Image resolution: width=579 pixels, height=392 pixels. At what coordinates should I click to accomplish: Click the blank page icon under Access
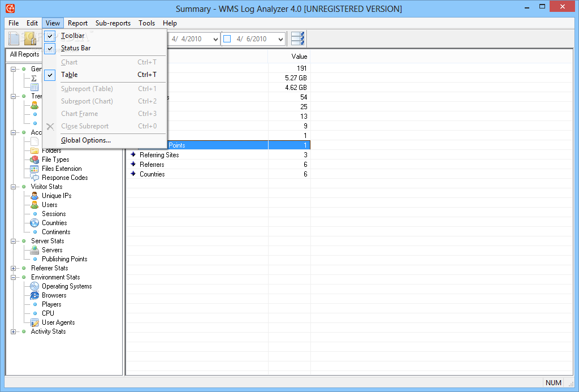point(34,141)
